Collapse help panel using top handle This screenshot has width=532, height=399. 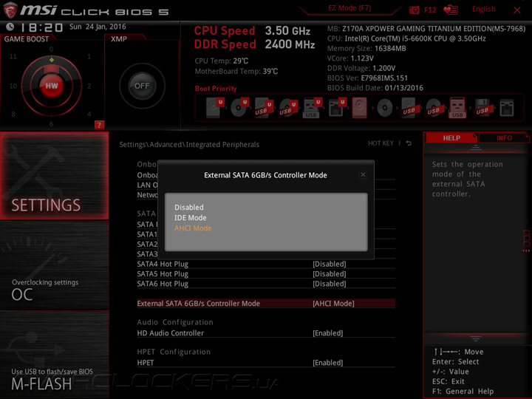476,148
